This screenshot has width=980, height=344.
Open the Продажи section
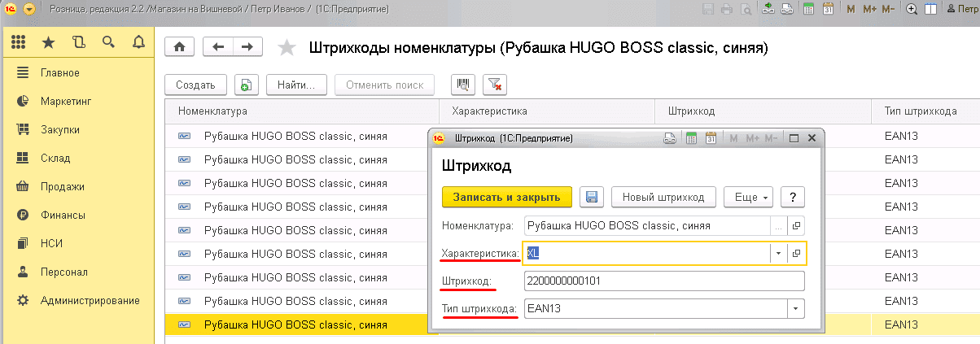click(62, 186)
